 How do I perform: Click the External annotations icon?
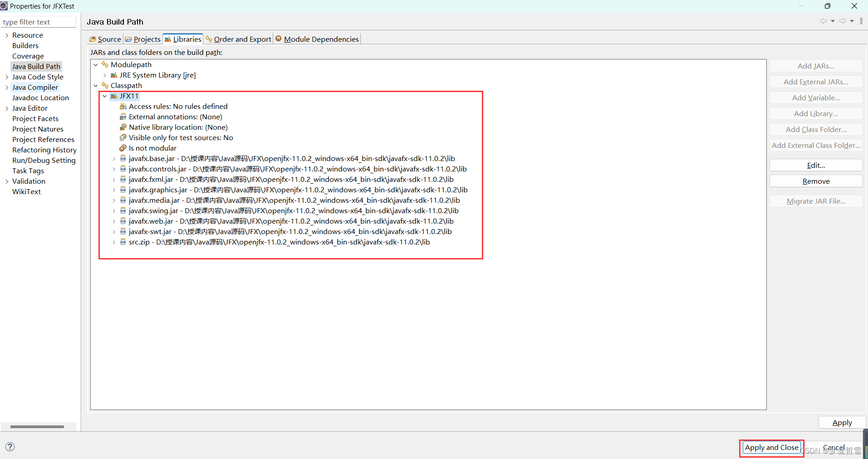click(123, 117)
